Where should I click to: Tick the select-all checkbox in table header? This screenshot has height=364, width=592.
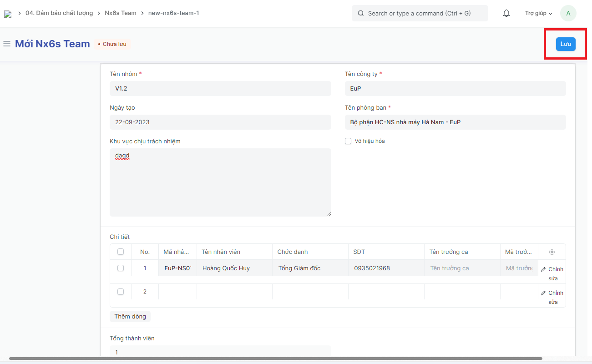[121, 252]
